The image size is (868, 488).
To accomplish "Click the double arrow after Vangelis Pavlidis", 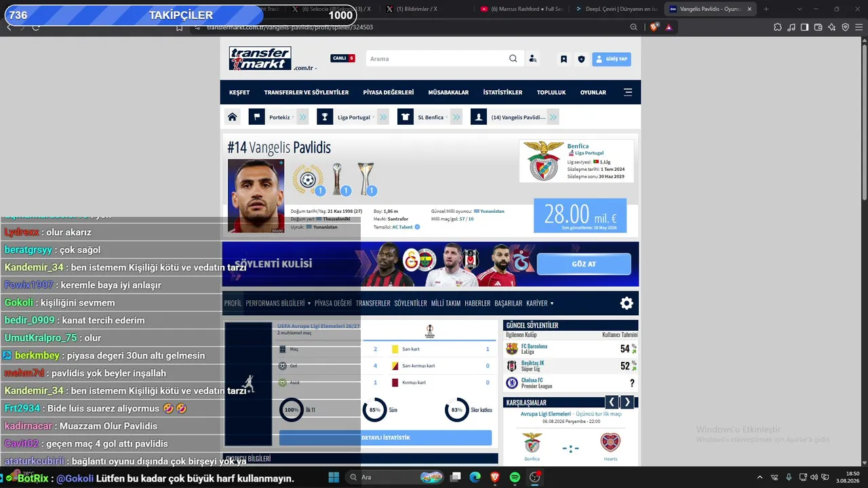I will click(x=553, y=117).
